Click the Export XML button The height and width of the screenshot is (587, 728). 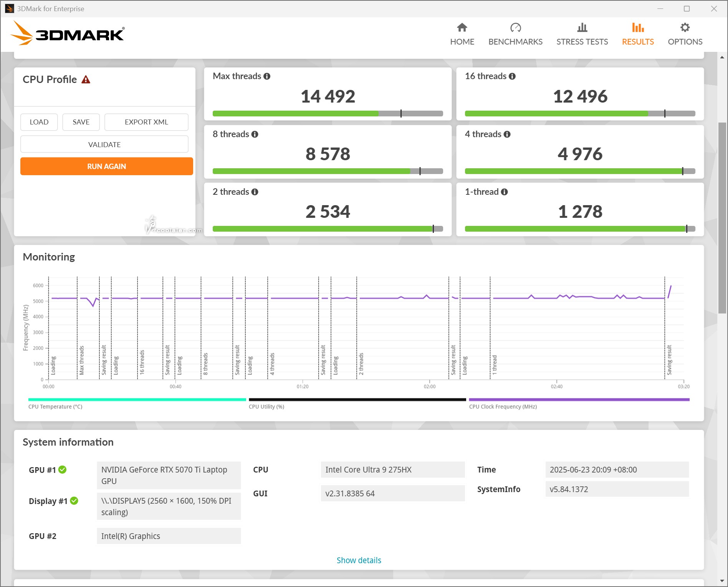(146, 122)
